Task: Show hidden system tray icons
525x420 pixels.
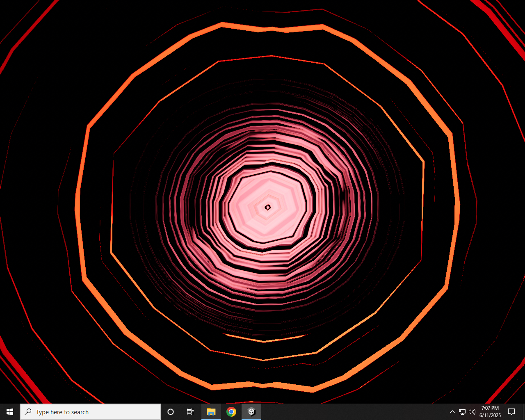Action: pyautogui.click(x=452, y=412)
